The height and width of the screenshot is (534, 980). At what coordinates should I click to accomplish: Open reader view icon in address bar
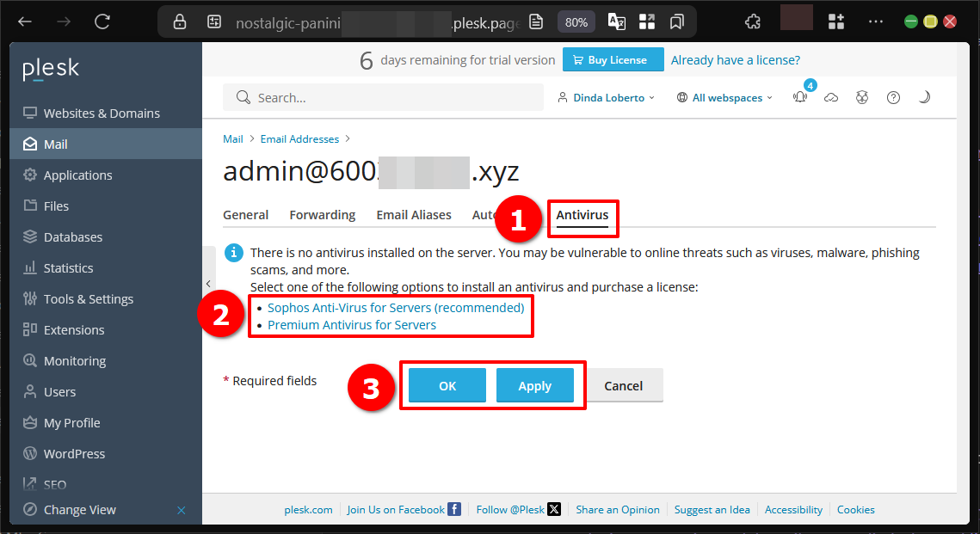click(535, 21)
